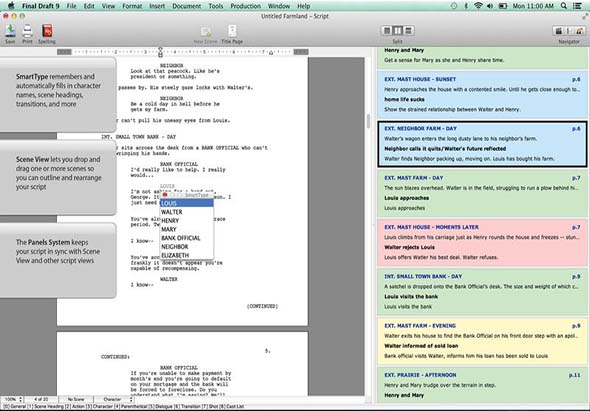Click the battery status icon

(x=503, y=6)
